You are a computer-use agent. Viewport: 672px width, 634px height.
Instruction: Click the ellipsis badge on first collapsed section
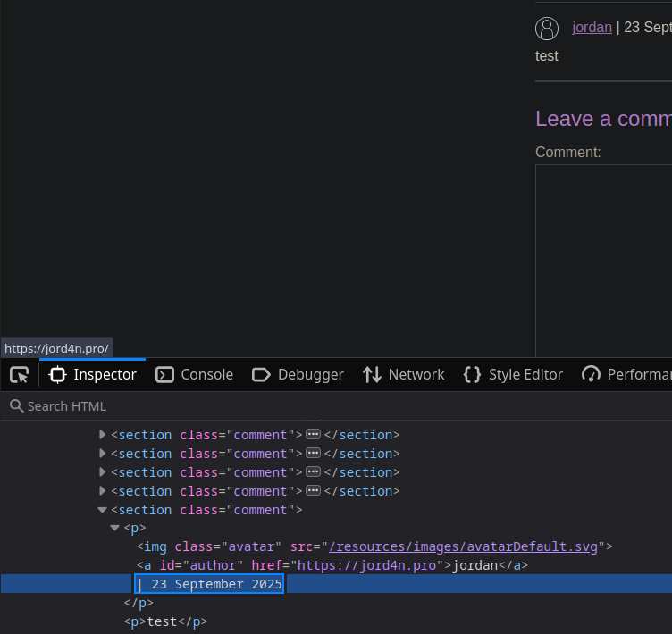313,435
